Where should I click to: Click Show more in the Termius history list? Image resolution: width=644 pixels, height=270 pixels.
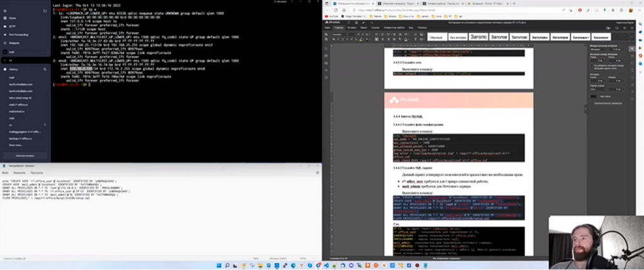click(16, 145)
